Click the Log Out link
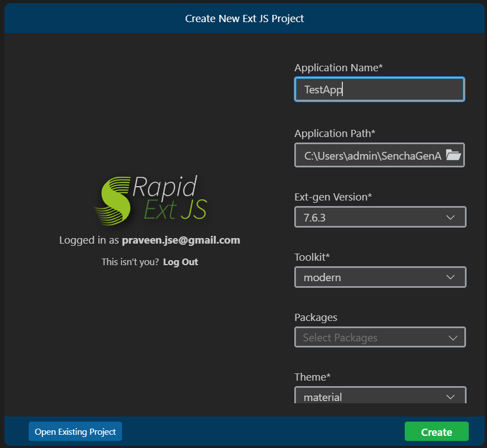 coord(181,262)
